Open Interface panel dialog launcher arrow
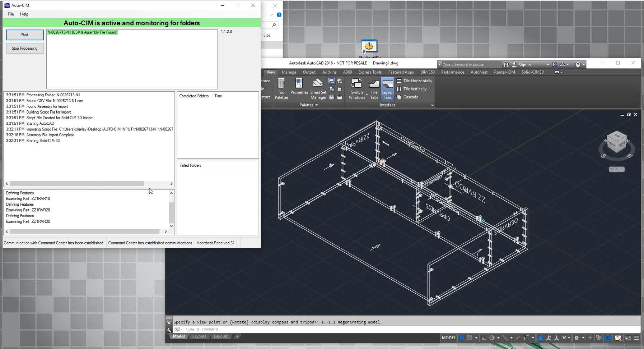Screen dimensions: 644x349 (x=432, y=105)
